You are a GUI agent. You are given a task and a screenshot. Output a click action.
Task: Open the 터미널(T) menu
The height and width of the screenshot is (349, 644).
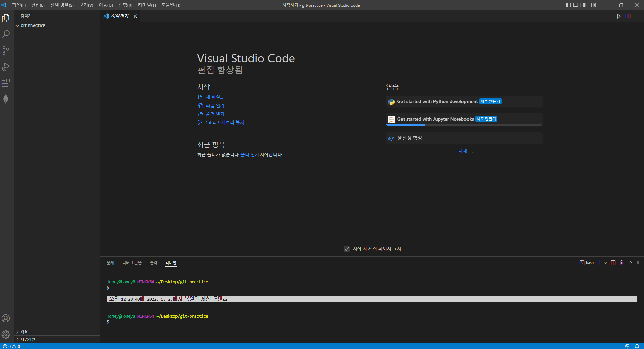(147, 5)
